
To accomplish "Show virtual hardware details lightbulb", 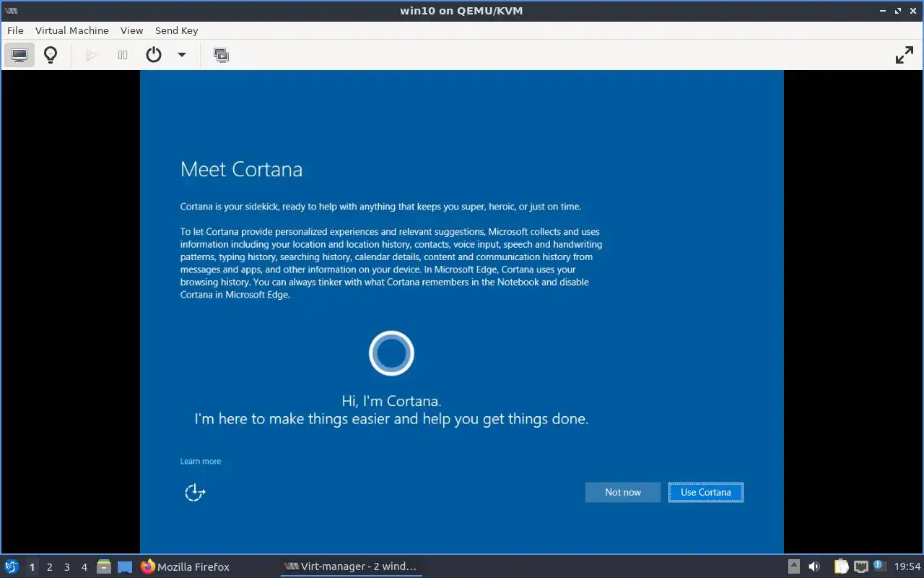I will click(x=51, y=55).
